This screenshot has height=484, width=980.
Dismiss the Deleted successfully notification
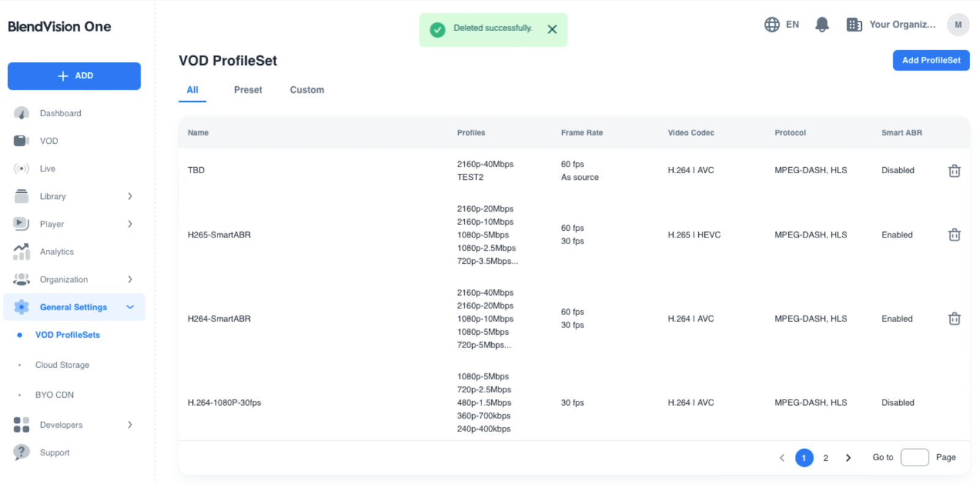coord(552,29)
